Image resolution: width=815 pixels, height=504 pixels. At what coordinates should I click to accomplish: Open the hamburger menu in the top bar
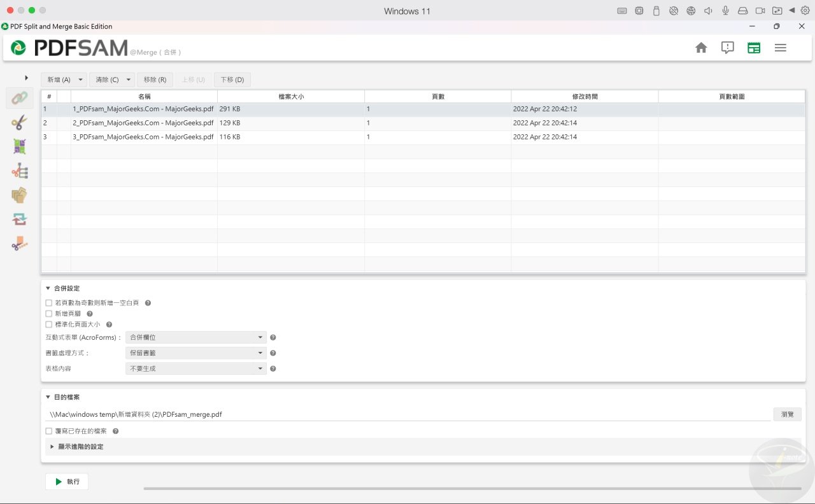tap(780, 47)
